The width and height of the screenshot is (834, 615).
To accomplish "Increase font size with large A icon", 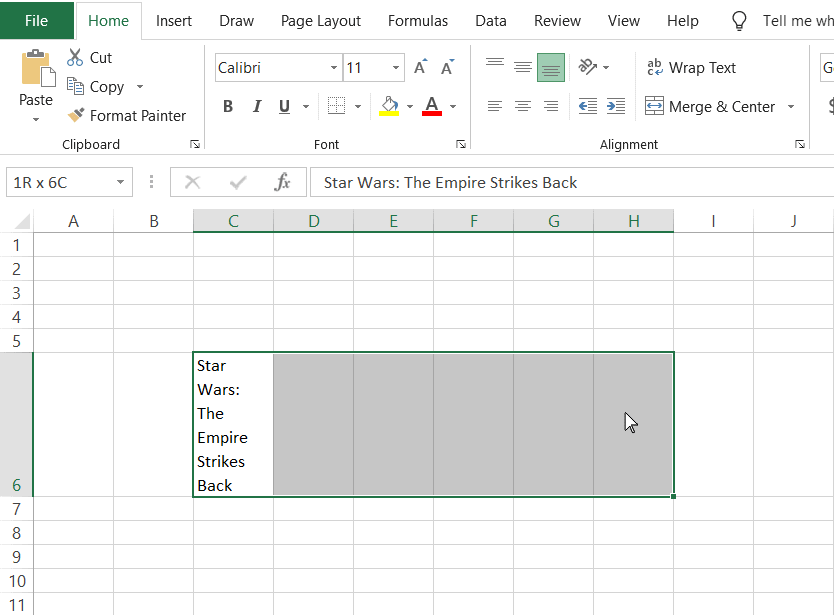I will (x=420, y=68).
